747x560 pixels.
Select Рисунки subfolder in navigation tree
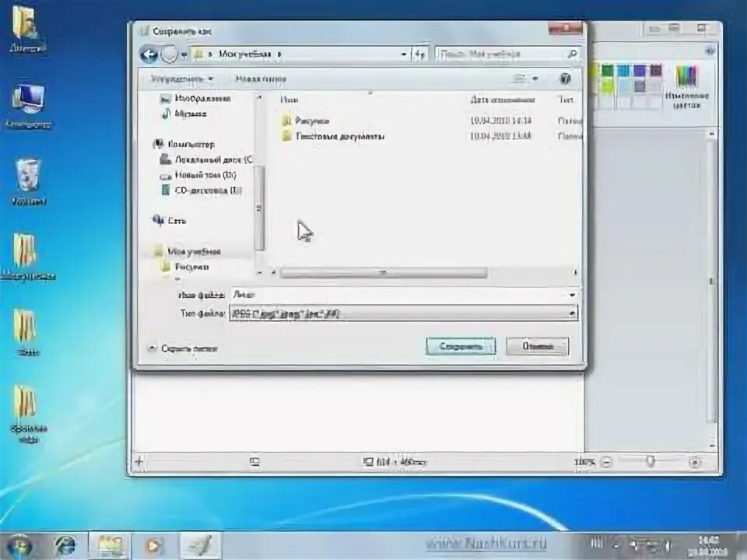185,267
